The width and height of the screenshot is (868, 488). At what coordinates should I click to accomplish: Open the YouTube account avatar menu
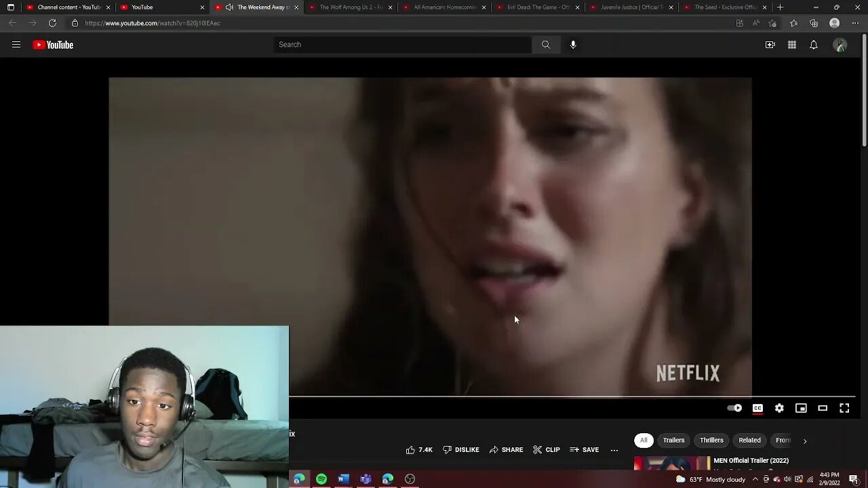click(840, 45)
